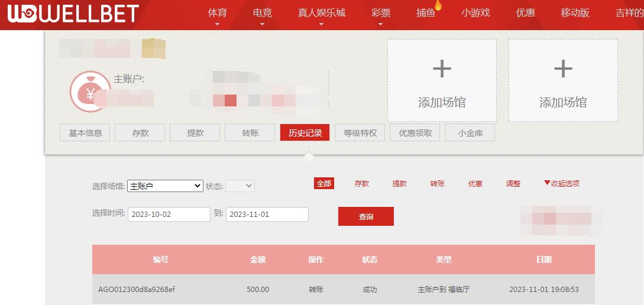
Task: Open 移动版 in top navigation
Action: tap(575, 13)
